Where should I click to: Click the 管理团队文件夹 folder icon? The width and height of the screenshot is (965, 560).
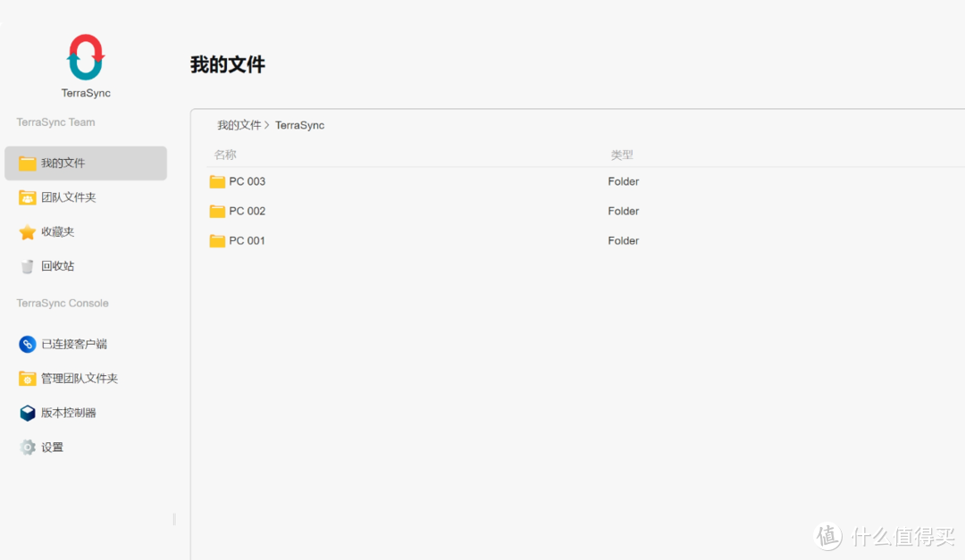coord(28,379)
